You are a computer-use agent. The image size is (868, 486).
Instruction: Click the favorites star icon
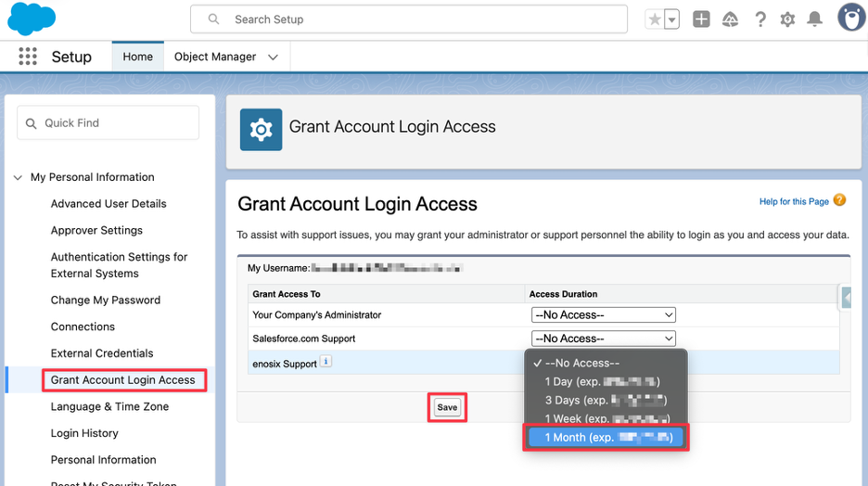[x=655, y=19]
